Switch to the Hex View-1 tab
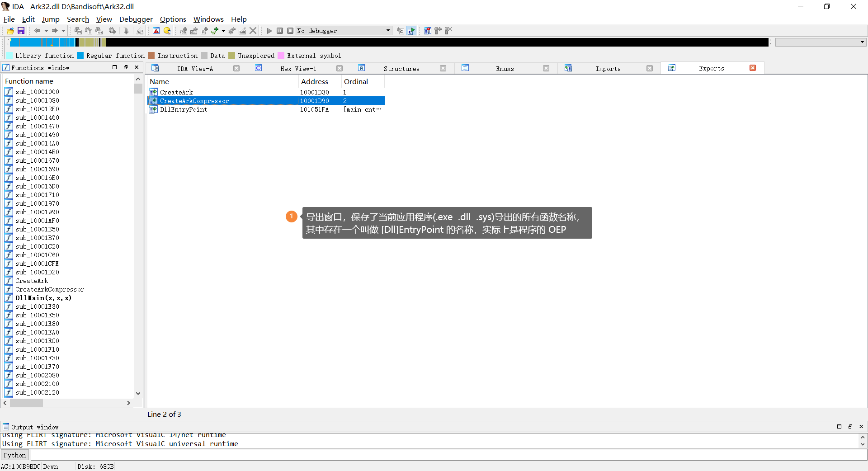The width and height of the screenshot is (868, 471). pyautogui.click(x=298, y=69)
